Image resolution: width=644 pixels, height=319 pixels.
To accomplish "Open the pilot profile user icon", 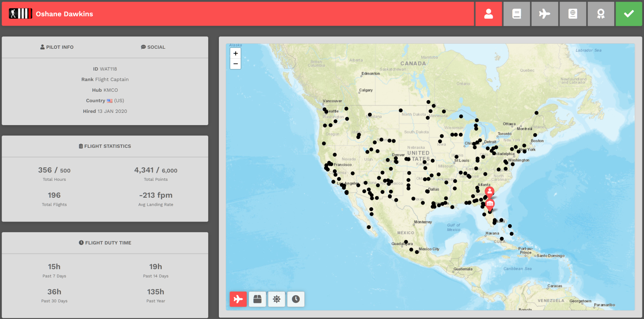I will pyautogui.click(x=488, y=14).
